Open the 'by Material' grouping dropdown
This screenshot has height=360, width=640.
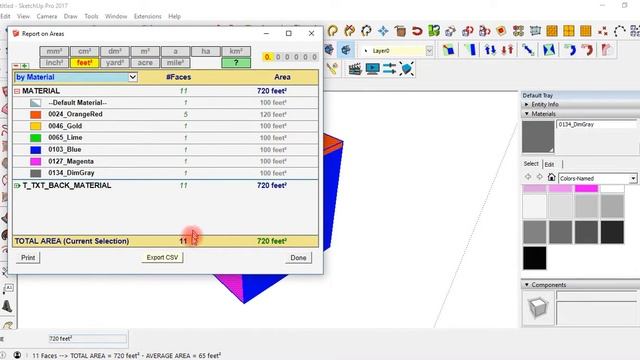pos(76,77)
